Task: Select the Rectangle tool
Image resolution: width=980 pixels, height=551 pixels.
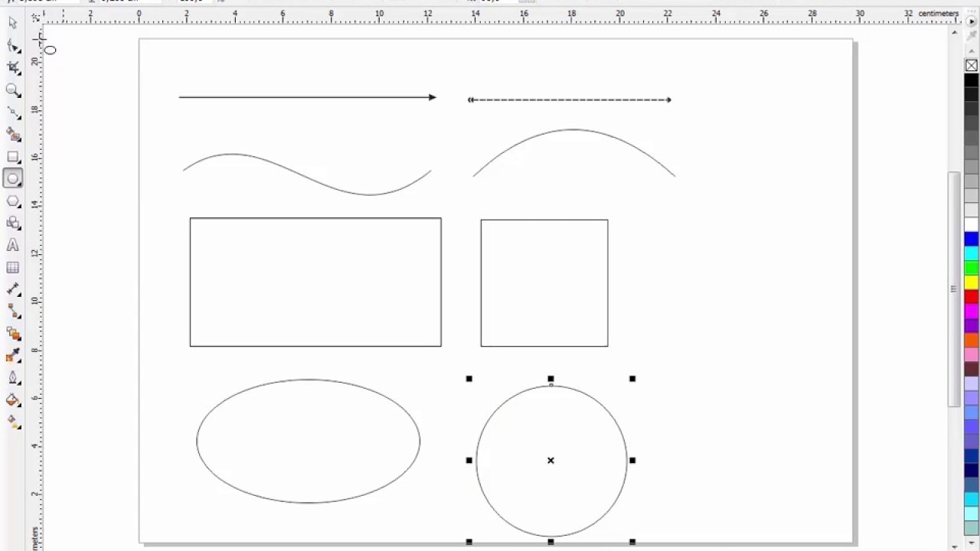Action: [12, 157]
